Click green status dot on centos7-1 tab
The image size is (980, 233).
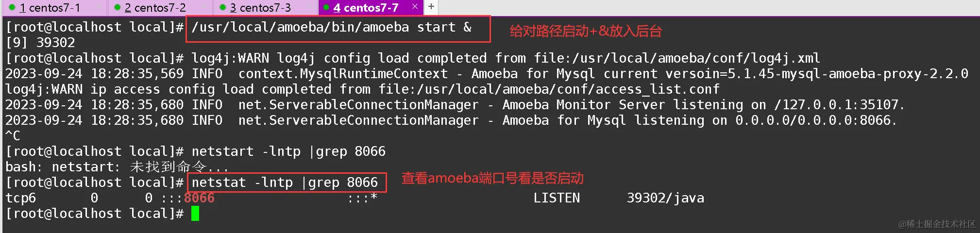(x=12, y=7)
